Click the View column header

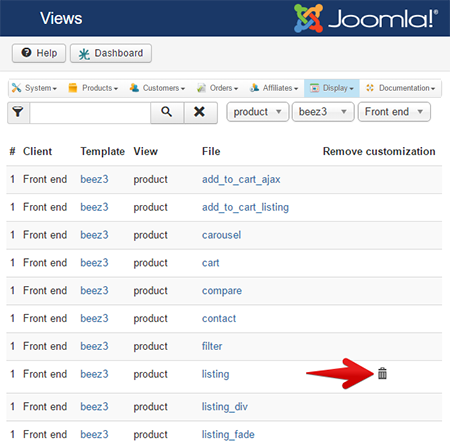(x=145, y=151)
